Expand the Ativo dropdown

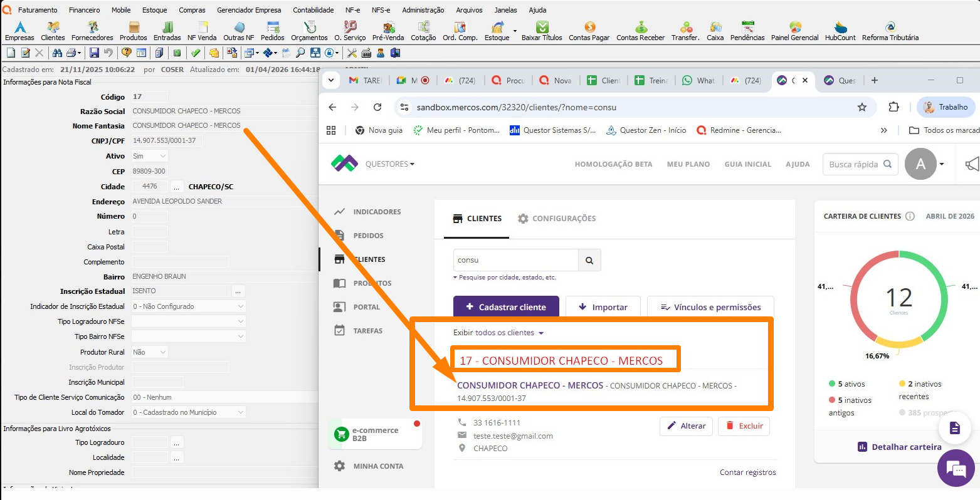click(x=150, y=156)
